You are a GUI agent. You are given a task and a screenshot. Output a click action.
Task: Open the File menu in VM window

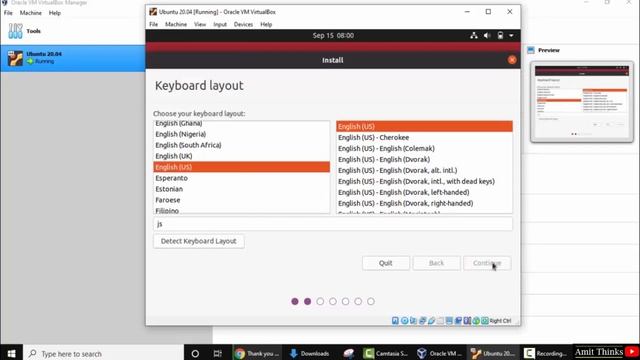[x=153, y=24]
